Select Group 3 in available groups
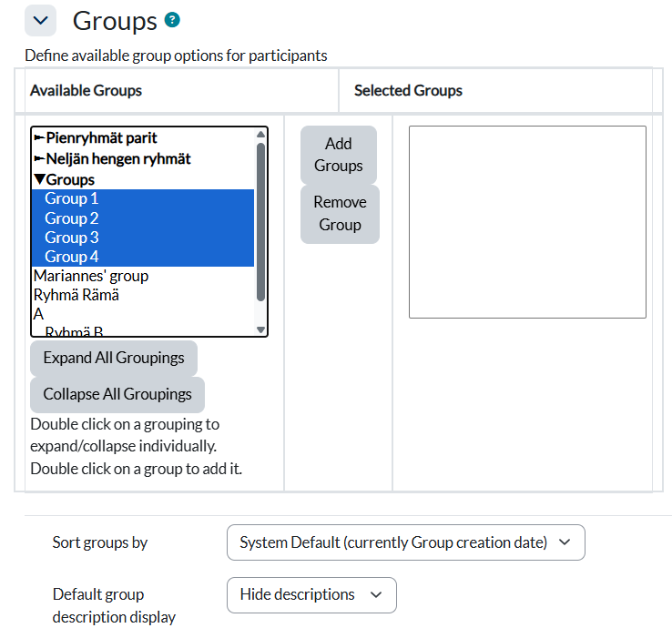The image size is (672, 628). pyautogui.click(x=72, y=238)
